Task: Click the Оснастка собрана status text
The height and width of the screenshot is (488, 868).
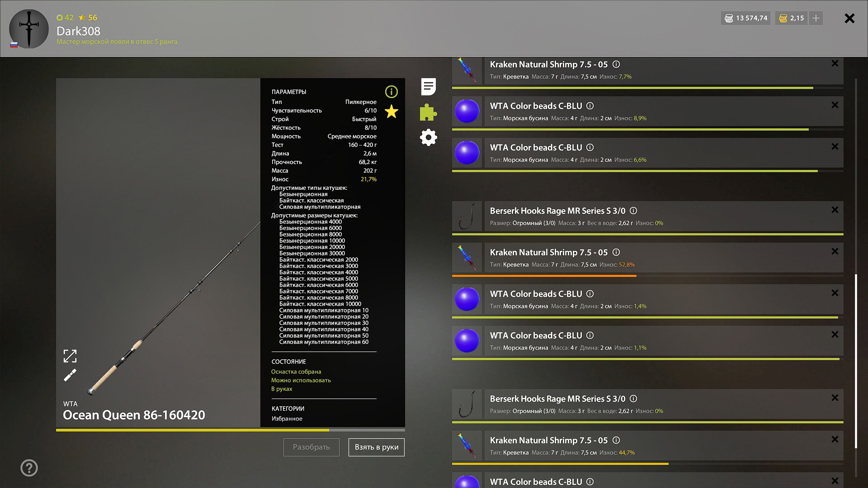Action: [x=296, y=372]
